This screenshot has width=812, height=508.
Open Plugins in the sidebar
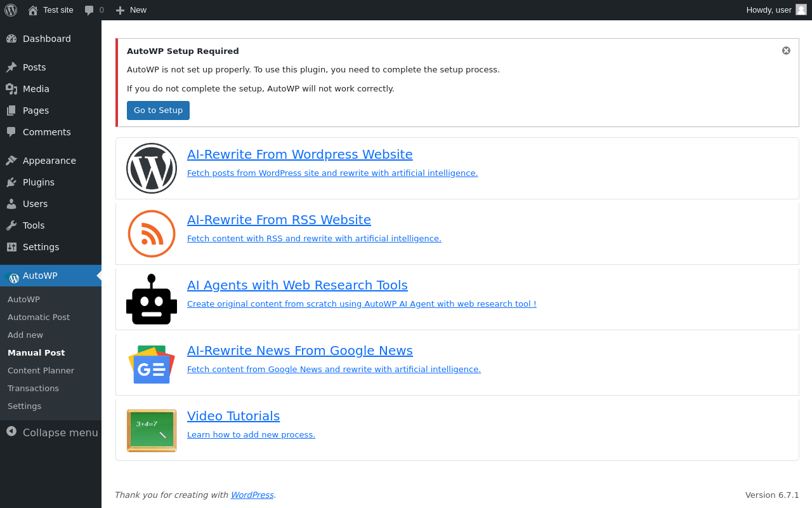pos(39,182)
